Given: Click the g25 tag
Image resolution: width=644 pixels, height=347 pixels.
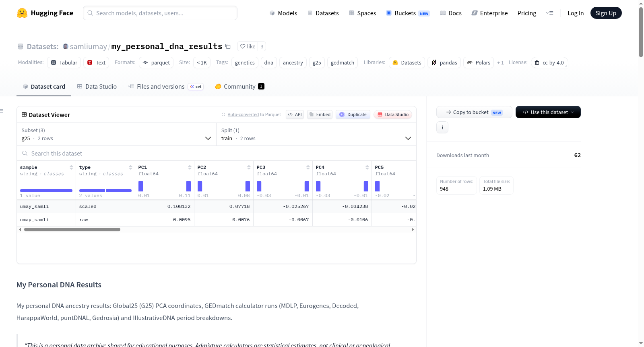Looking at the screenshot, I should tap(317, 62).
